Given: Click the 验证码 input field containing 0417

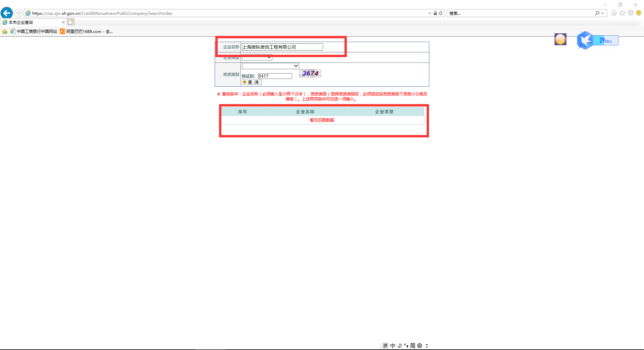Looking at the screenshot, I should [275, 76].
